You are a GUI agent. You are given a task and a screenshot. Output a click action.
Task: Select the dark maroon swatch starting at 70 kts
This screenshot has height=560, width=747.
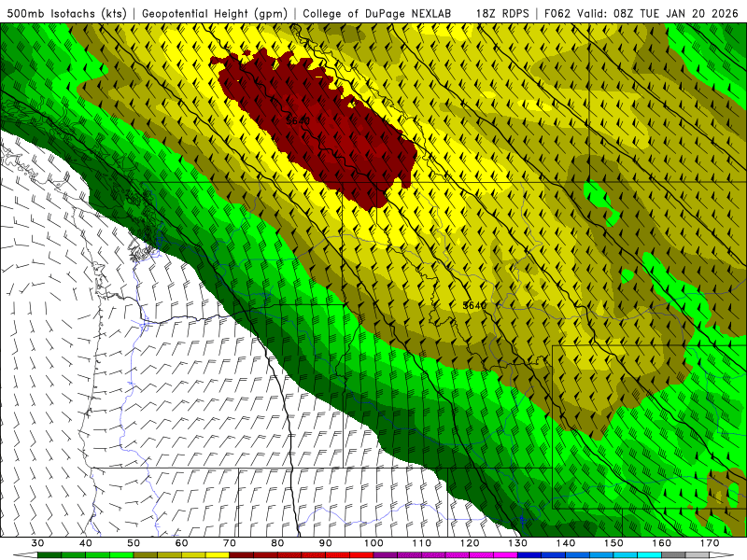coord(242,554)
